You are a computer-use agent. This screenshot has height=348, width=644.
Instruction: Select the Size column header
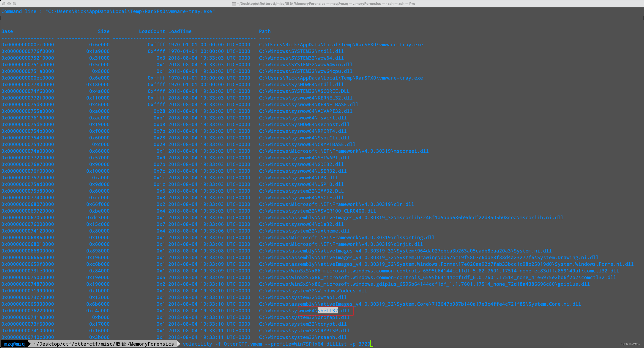click(x=104, y=31)
